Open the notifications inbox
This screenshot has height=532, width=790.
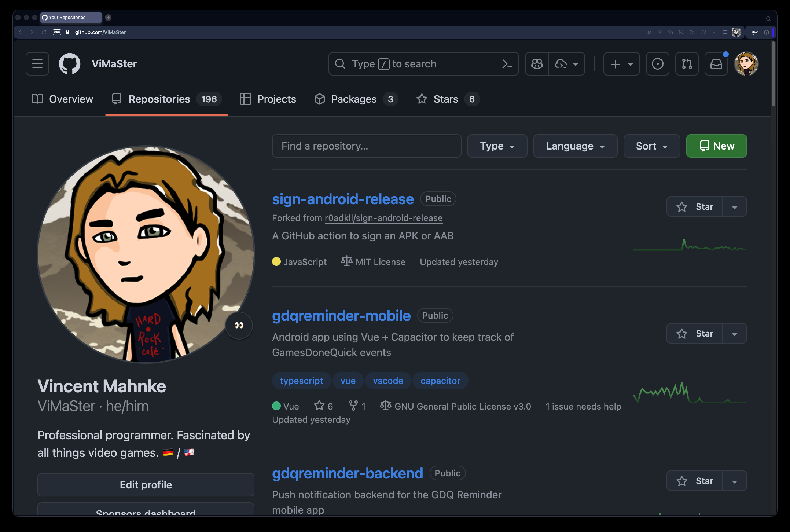coord(716,64)
